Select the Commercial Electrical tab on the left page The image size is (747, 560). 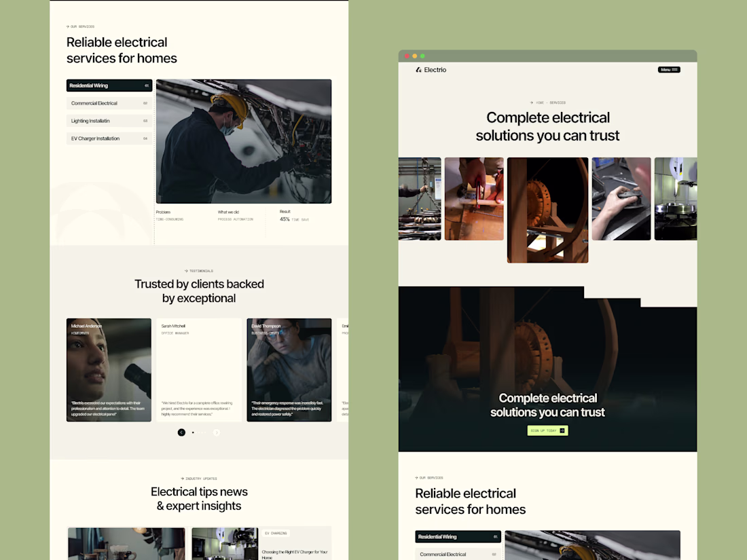tap(109, 103)
